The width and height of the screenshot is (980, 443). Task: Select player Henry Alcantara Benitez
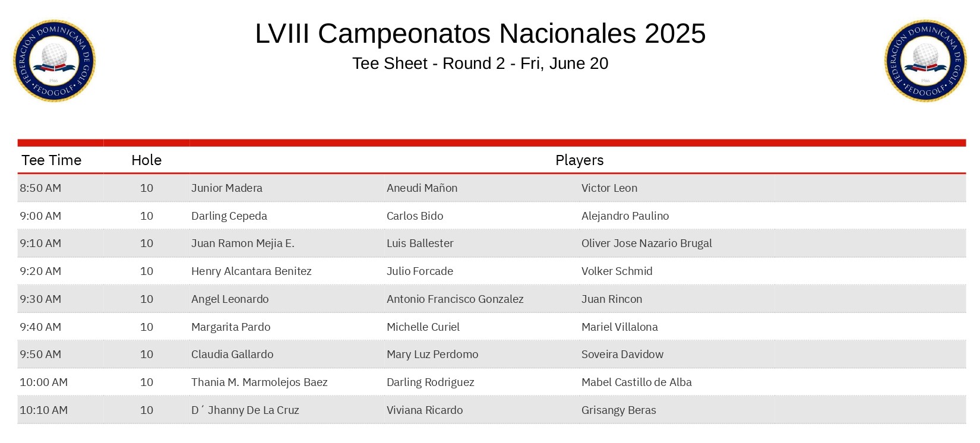click(251, 271)
